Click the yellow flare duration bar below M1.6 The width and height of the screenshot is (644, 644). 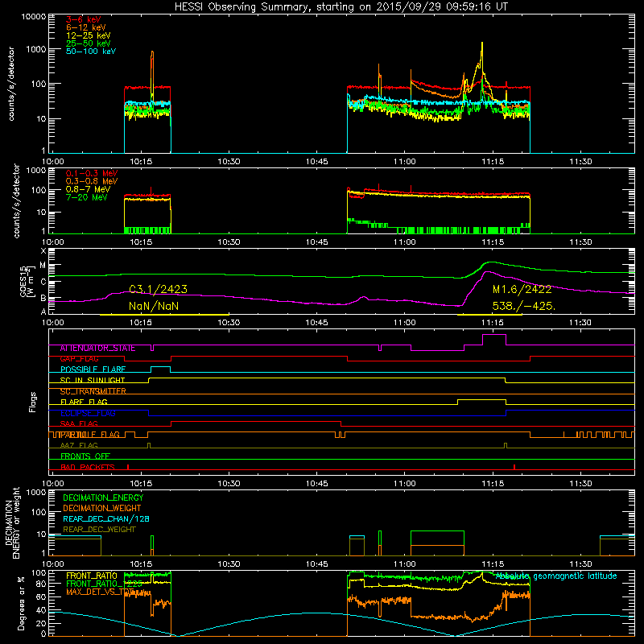489,315
